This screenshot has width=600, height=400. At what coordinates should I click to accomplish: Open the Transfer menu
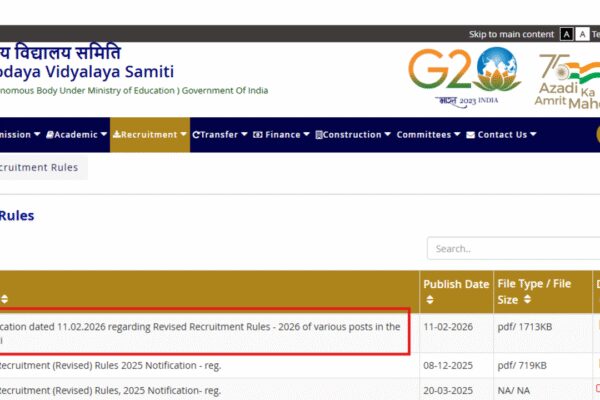[220, 135]
